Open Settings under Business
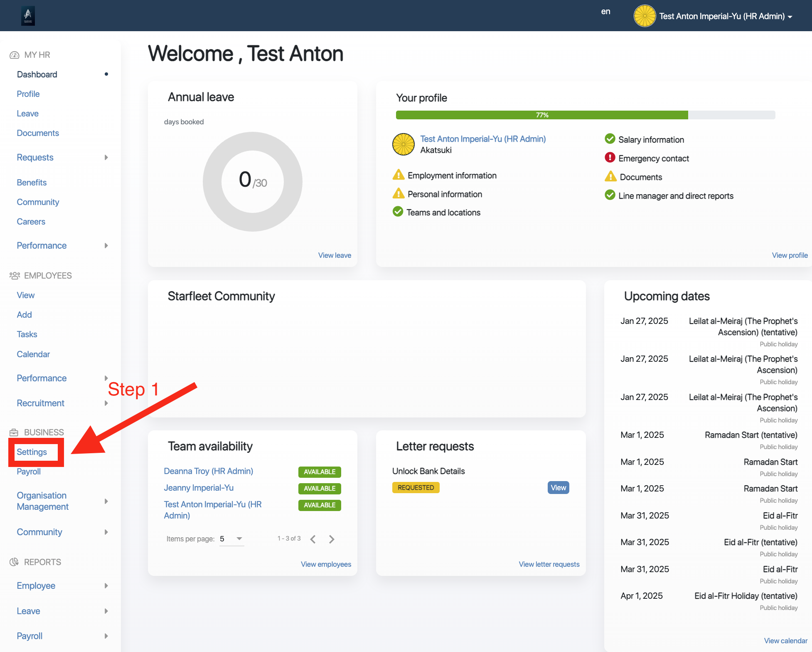 click(32, 452)
